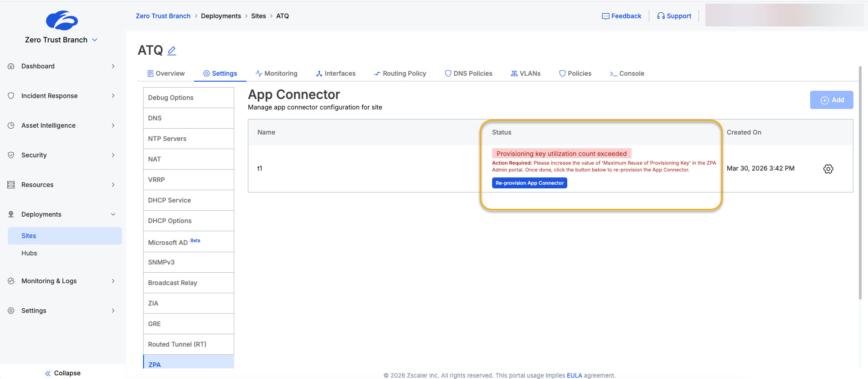Screen dimensions: 868x379
Task: Click the Feedback chat icon
Action: (606, 16)
